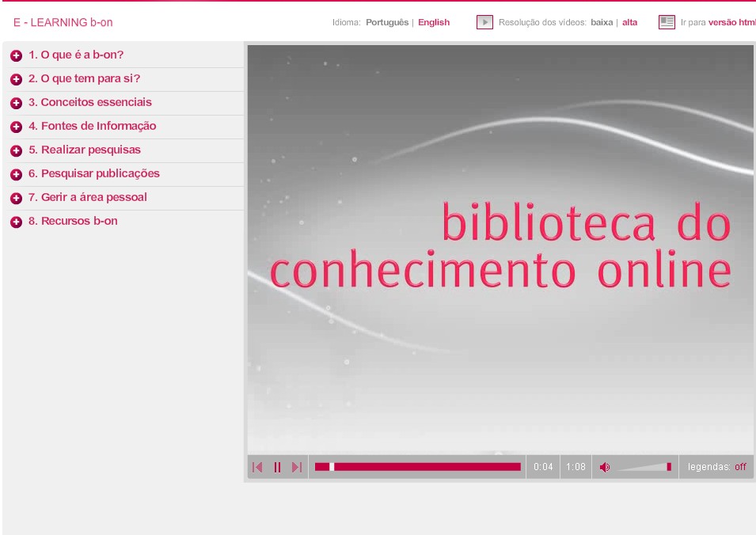Click the video resolution play icon
The width and height of the screenshot is (756, 535).
(484, 22)
